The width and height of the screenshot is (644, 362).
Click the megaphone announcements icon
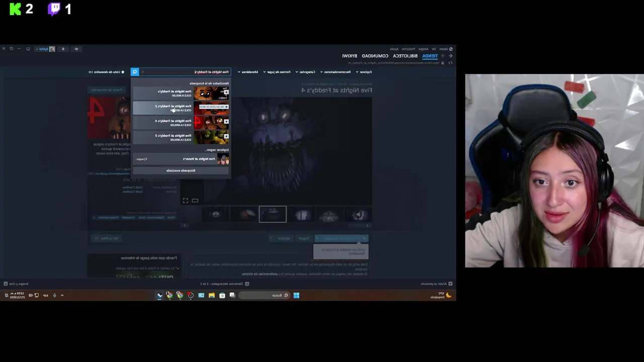click(76, 49)
